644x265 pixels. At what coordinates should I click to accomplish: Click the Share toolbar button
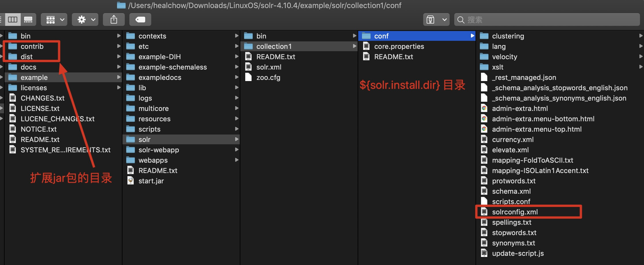tap(114, 20)
